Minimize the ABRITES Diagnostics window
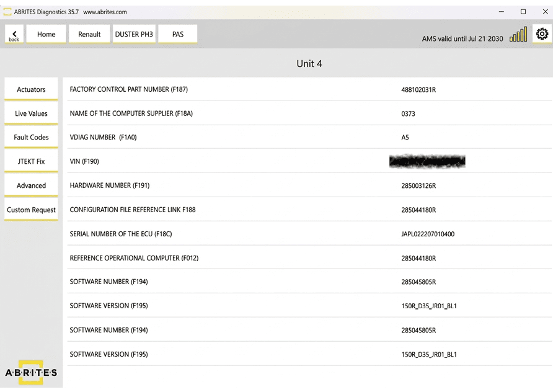Screen dimensions: 553x392 pyautogui.click(x=501, y=12)
